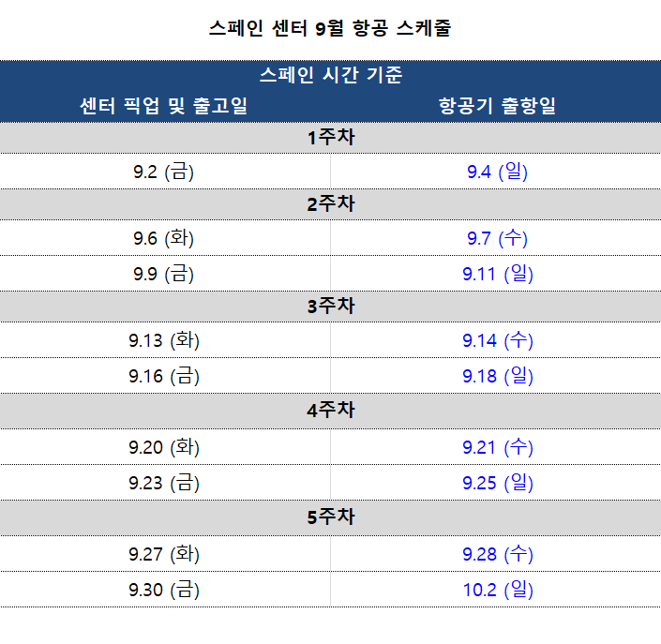Select the 3주차 section row
Viewport: 661px width, 644px height.
[x=330, y=307]
